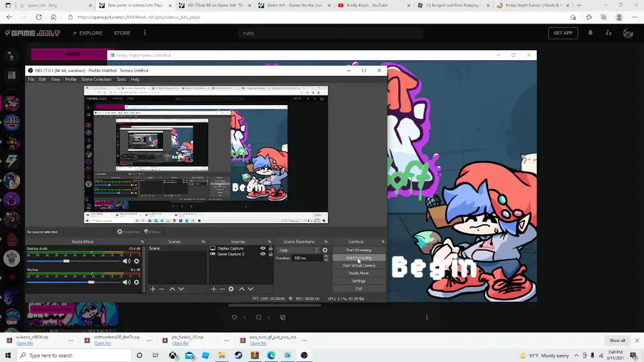
Task: Open Game Jolt user avatar menu
Action: [x=628, y=33]
